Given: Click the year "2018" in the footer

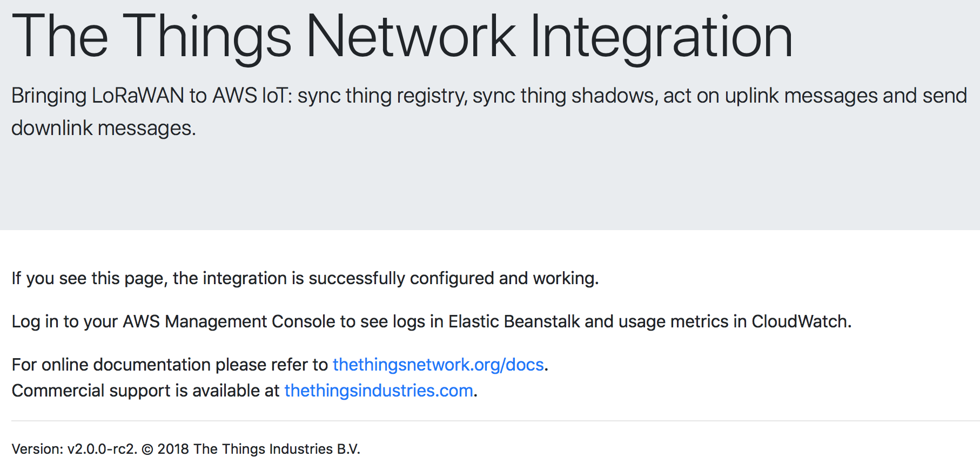Looking at the screenshot, I should coord(173,449).
